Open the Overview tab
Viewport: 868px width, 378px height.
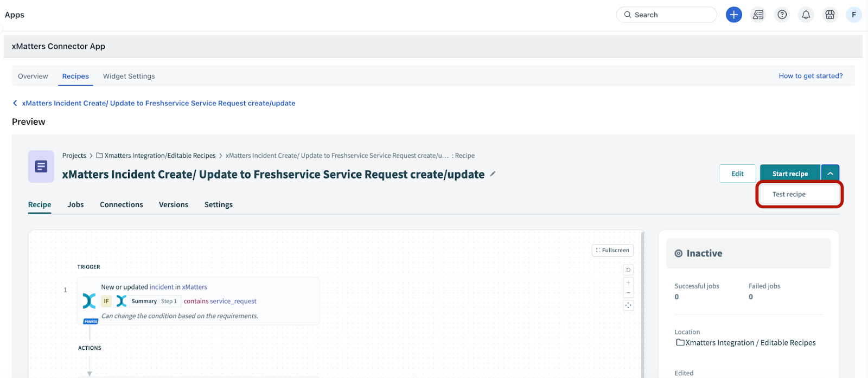click(x=33, y=76)
